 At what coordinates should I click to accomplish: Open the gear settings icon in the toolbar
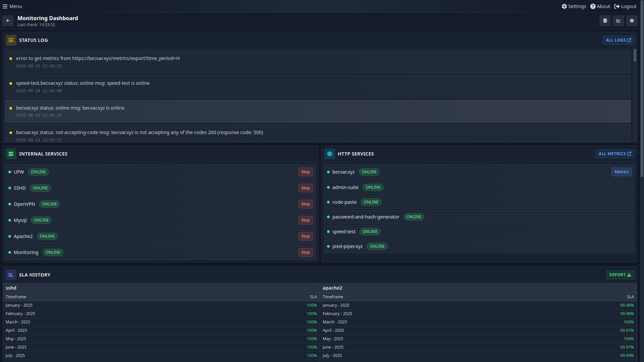point(632,20)
